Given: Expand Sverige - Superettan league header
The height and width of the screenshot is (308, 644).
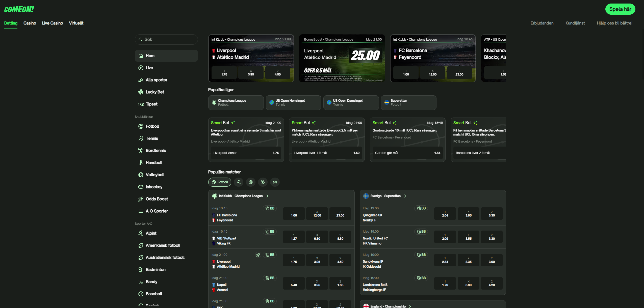Looking at the screenshot, I should click(433, 196).
